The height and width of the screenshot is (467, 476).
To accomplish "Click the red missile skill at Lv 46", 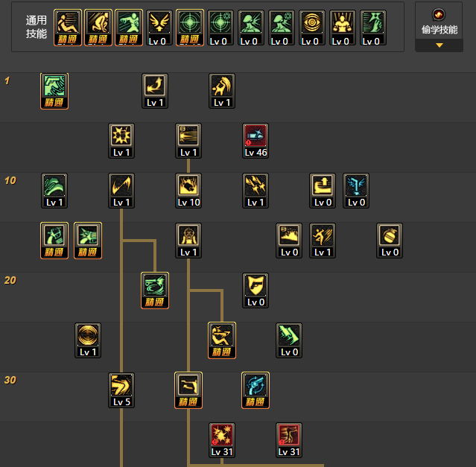I will point(256,141).
